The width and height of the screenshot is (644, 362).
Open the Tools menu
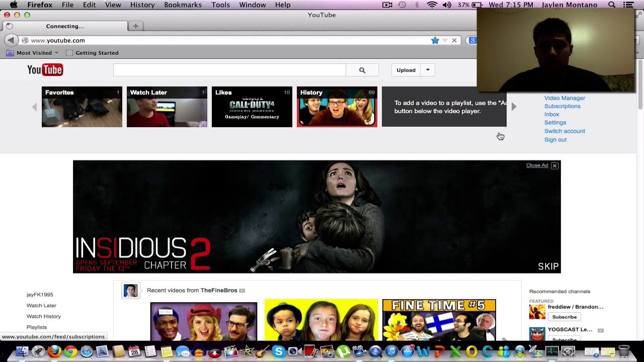point(220,5)
